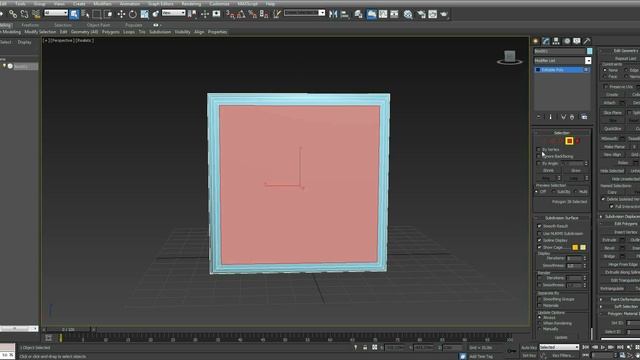The height and width of the screenshot is (360, 640).
Task: Open the reference coordinate system dropdown
Action: coord(173,13)
